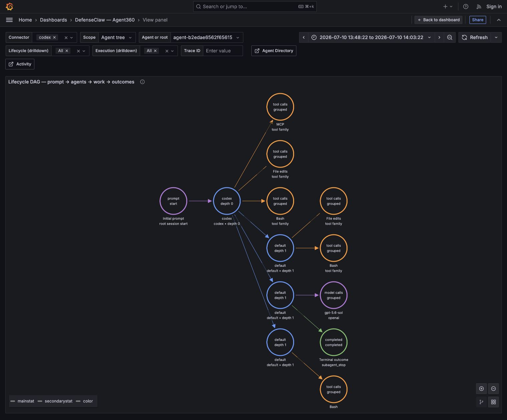Collapse the top controls chevron

pyautogui.click(x=499, y=20)
